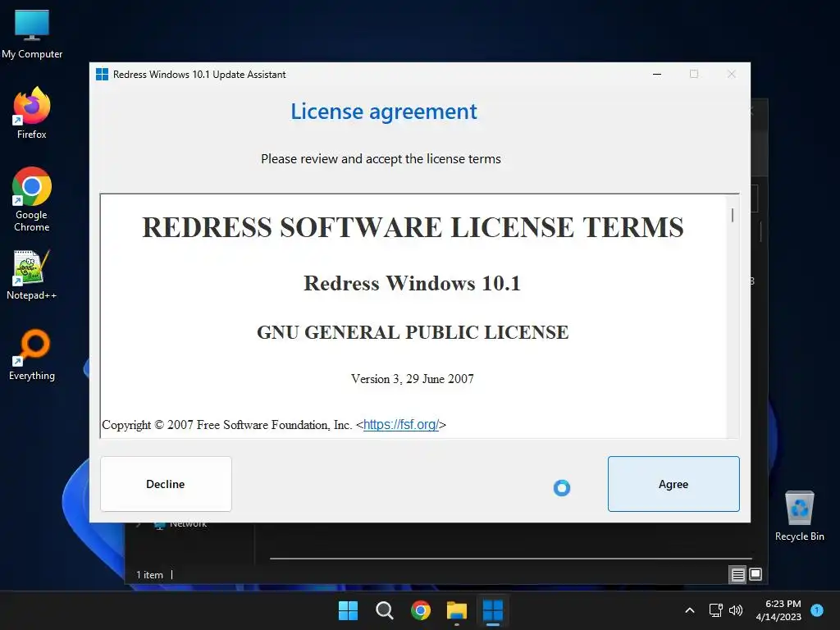Click the Update Assistant title bar logo
Screen dimensions: 840x630
[x=102, y=74]
